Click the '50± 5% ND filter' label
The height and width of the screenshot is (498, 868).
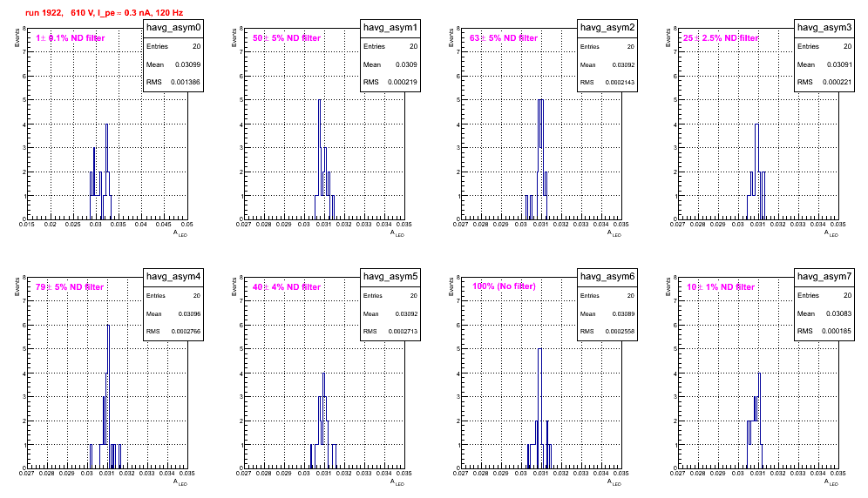[287, 38]
